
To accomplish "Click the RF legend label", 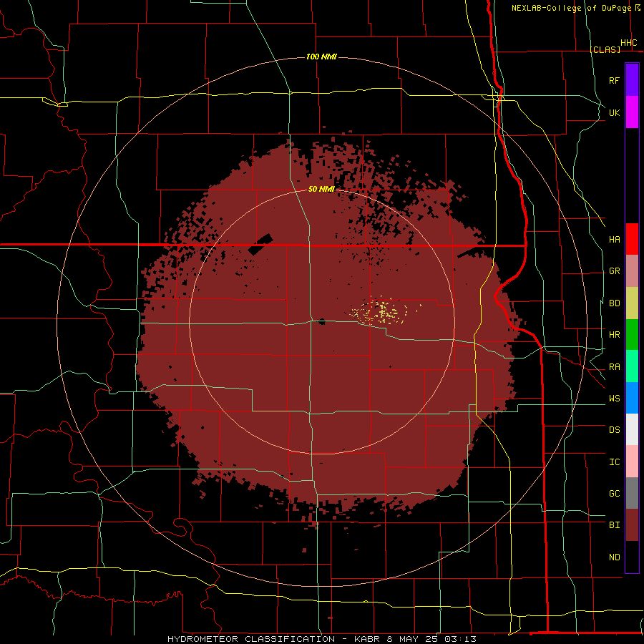I will pyautogui.click(x=614, y=80).
